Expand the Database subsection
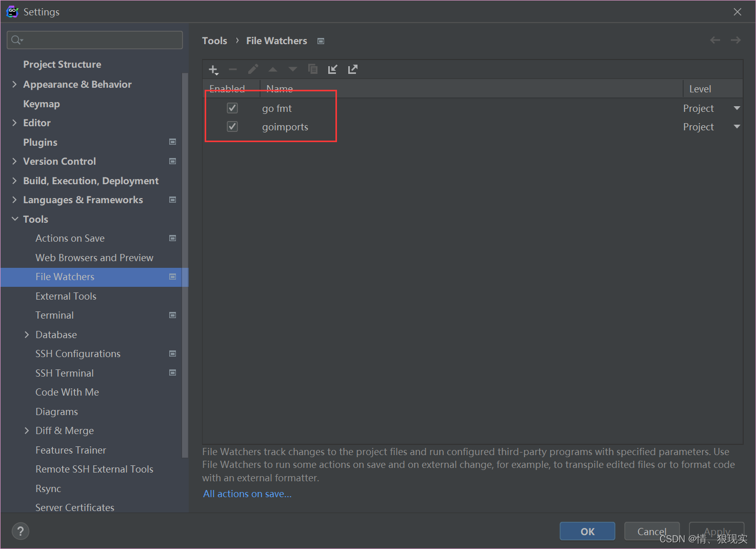This screenshot has height=549, width=756. coord(27,335)
